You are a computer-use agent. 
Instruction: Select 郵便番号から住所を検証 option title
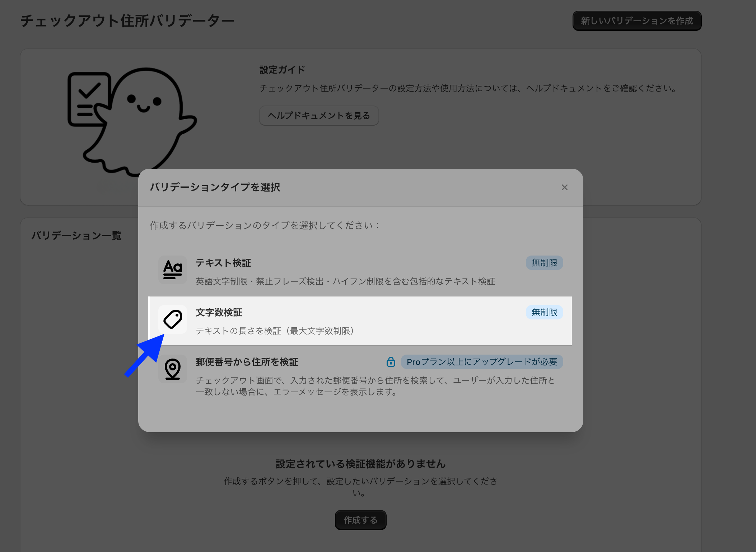[x=247, y=362]
